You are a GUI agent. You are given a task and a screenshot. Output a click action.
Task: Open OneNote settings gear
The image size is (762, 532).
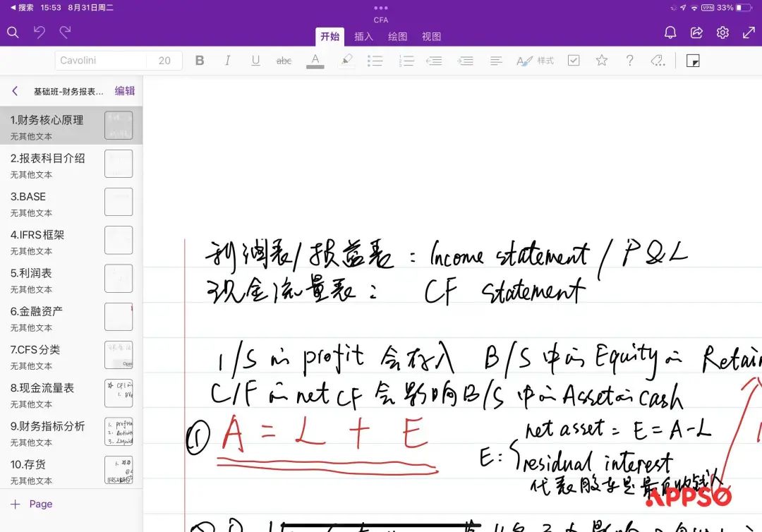(722, 33)
